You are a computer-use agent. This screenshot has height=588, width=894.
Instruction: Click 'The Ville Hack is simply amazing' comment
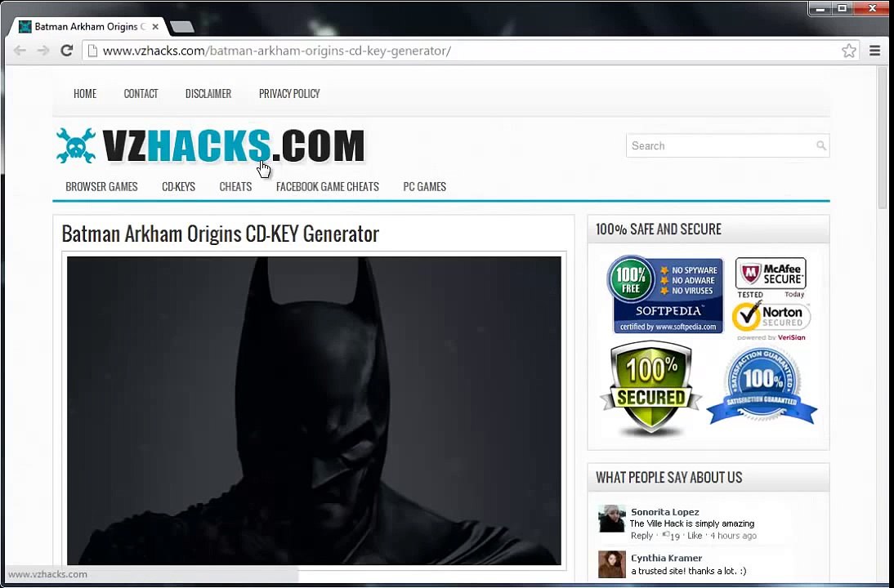click(x=692, y=523)
